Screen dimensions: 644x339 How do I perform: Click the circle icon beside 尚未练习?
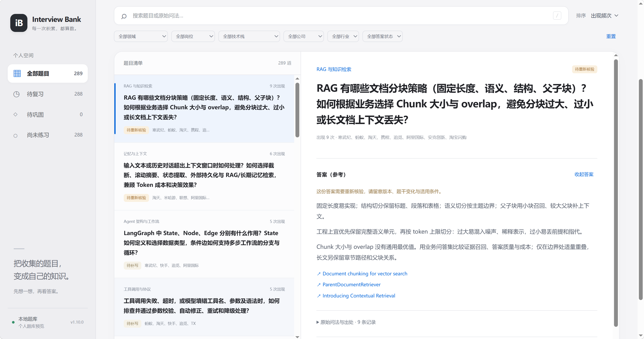click(x=15, y=136)
